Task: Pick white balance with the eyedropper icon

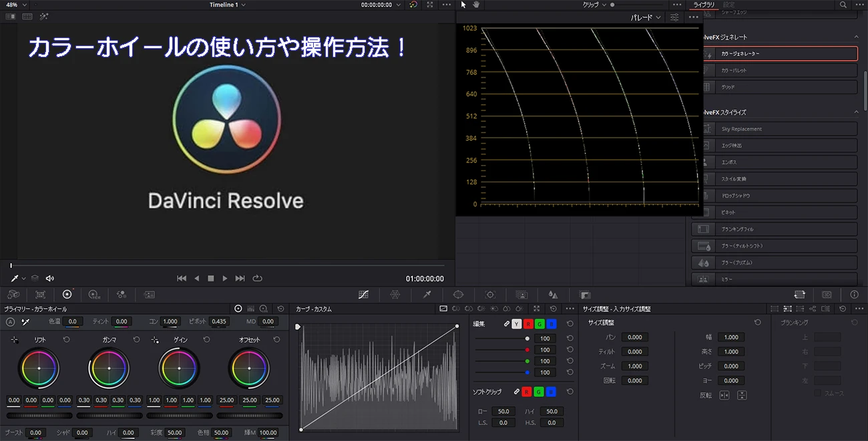Action: coord(25,321)
